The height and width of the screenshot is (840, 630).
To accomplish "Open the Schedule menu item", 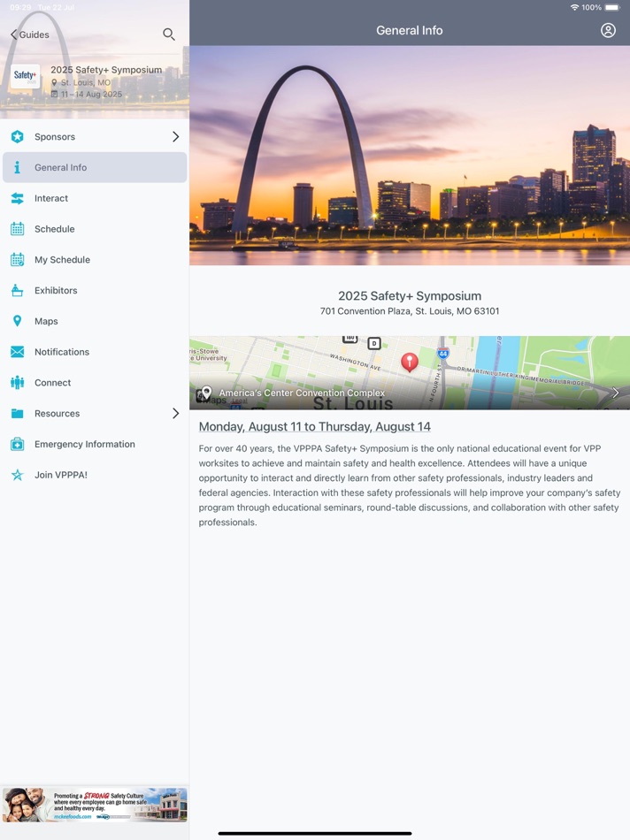I will (95, 229).
